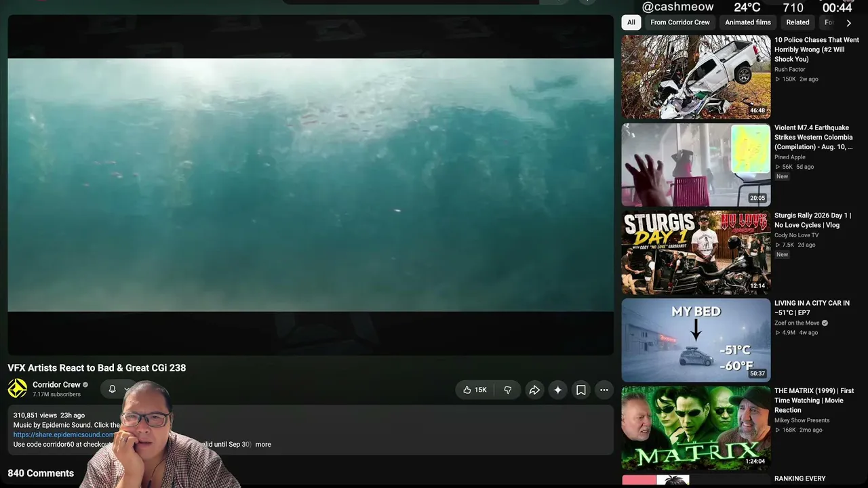Open the "RANKING EVERY" video title

tap(800, 479)
